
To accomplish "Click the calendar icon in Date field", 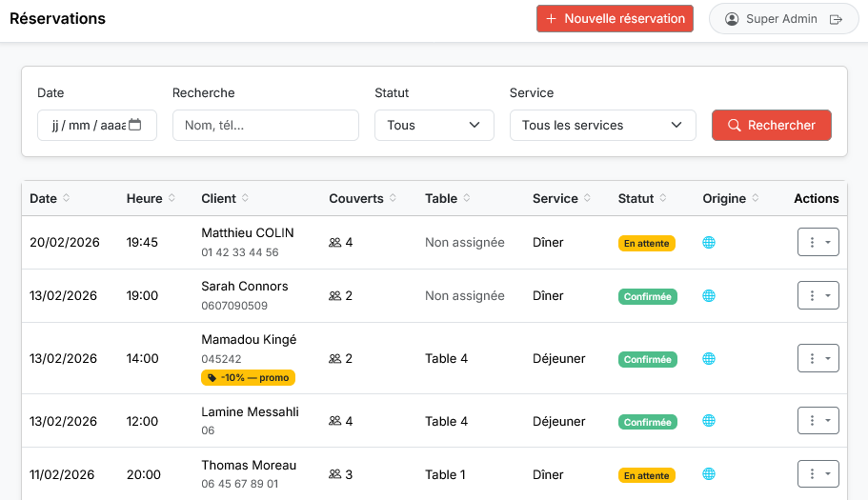I will click(135, 125).
